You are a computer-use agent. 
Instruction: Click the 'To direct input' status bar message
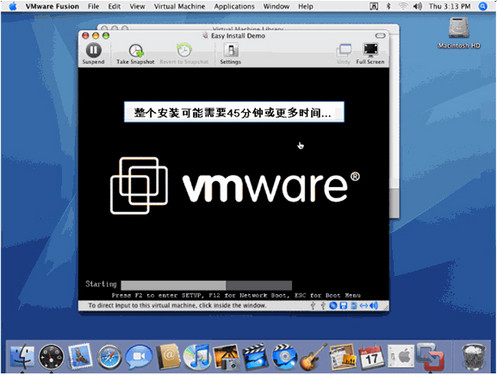[177, 305]
